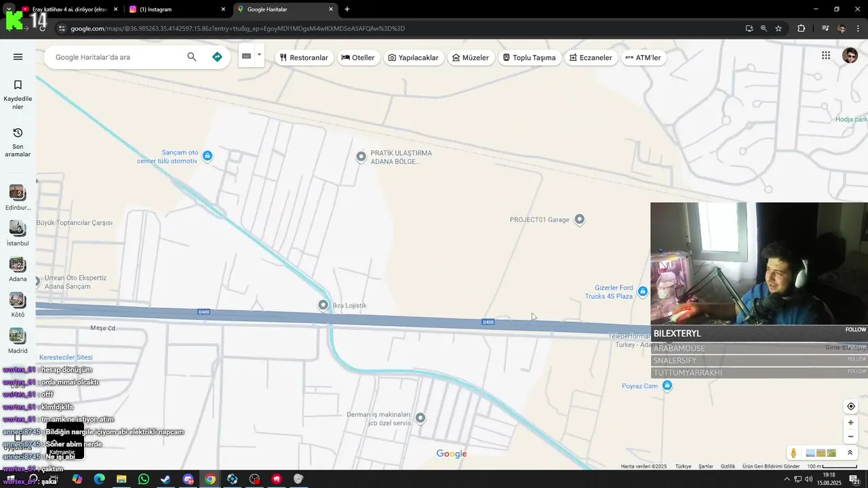Filter map by Müzeler
The width and height of the screenshot is (868, 488).
[471, 58]
